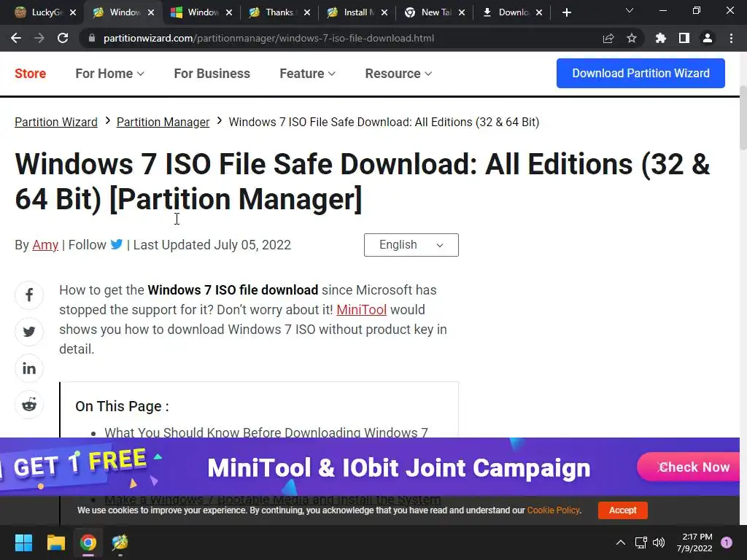Share article on Facebook
This screenshot has height=560, width=747.
click(x=29, y=295)
